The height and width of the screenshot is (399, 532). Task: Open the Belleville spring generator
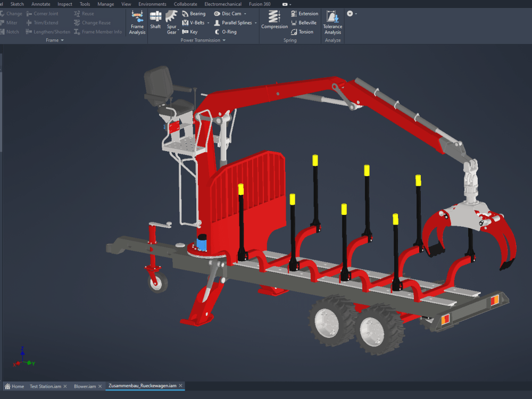[304, 23]
